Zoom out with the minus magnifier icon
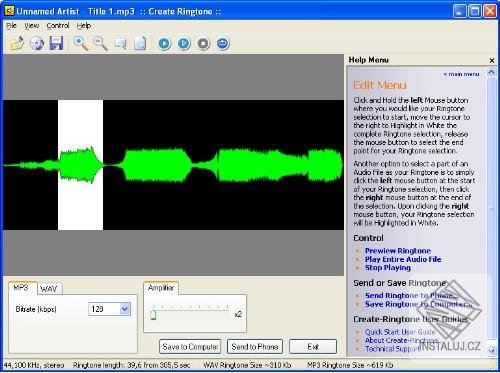This screenshot has width=500, height=373. click(100, 43)
